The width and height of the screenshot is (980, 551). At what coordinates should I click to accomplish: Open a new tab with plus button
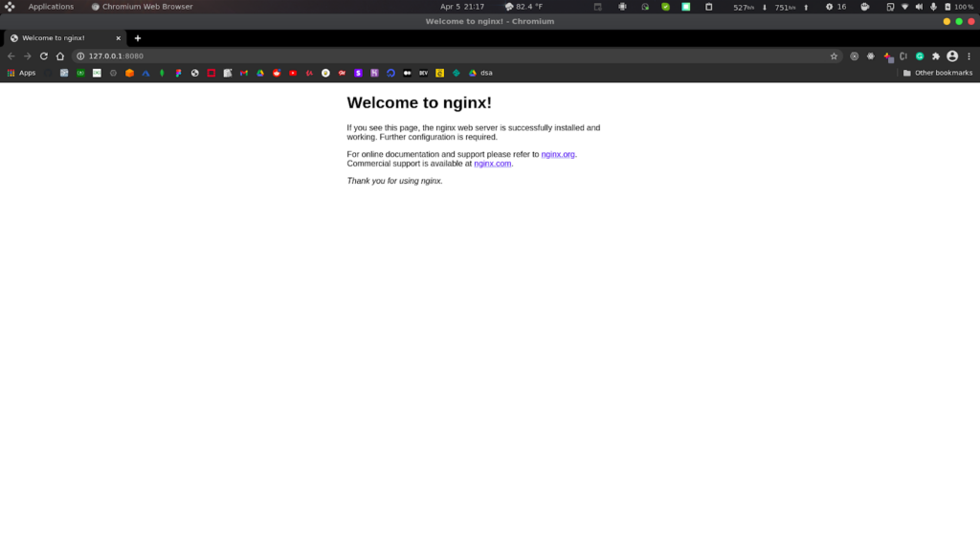point(138,38)
